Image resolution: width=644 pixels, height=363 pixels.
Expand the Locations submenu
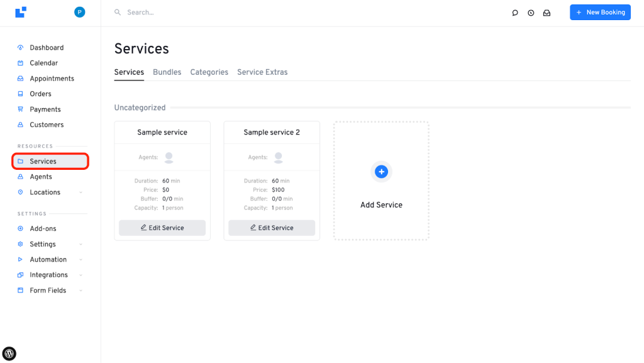tap(80, 192)
